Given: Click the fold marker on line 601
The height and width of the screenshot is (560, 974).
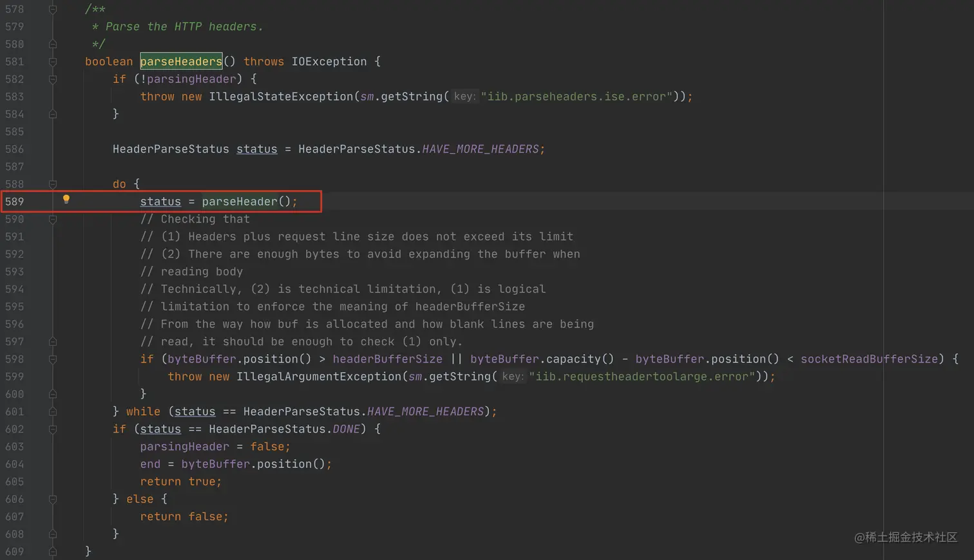Looking at the screenshot, I should 53,412.
